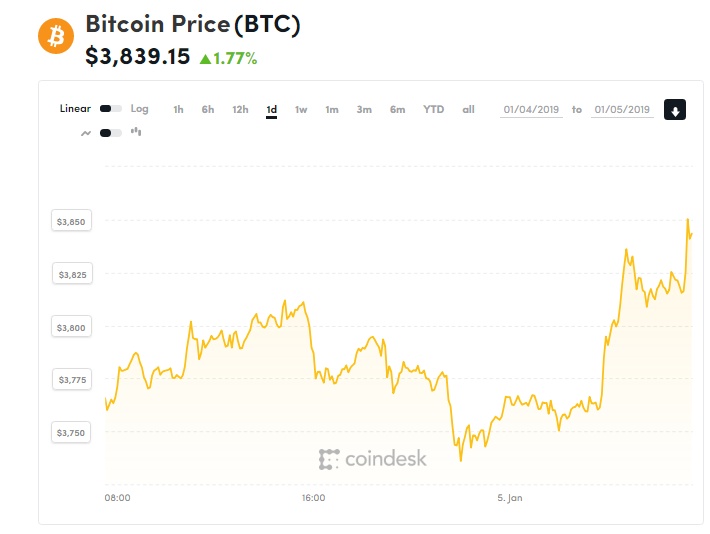Viewport: 710px width, 534px height.
Task: Choose the 12h time range
Action: 240,110
